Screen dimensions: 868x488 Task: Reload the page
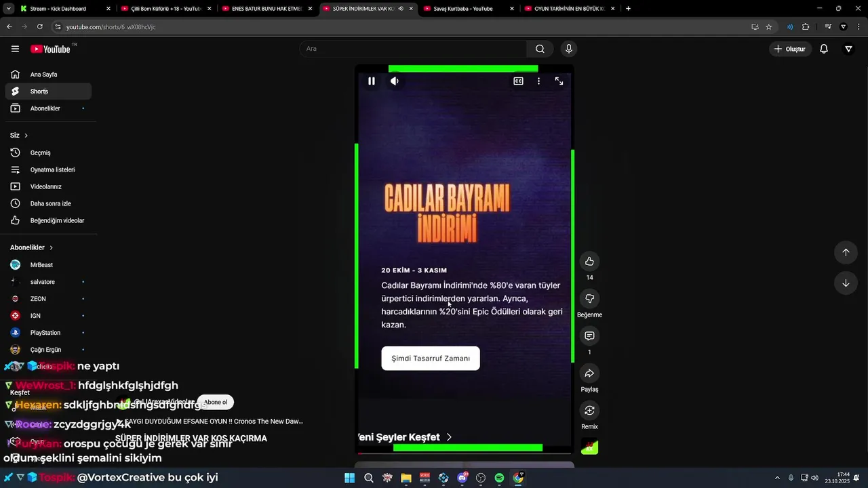pyautogui.click(x=40, y=27)
